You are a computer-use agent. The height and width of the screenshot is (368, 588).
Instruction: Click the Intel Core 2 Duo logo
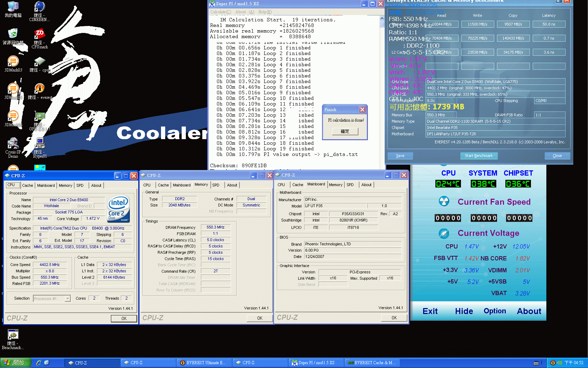click(x=119, y=209)
